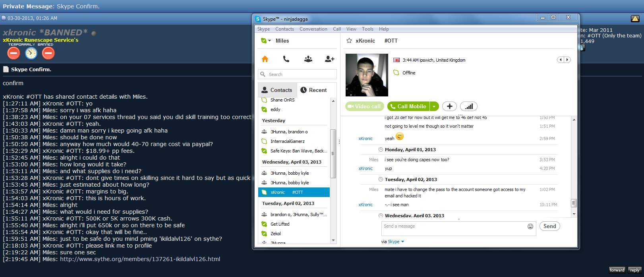Open Miles' status dropdown arrow
The height and width of the screenshot is (277, 644).
(x=269, y=41)
